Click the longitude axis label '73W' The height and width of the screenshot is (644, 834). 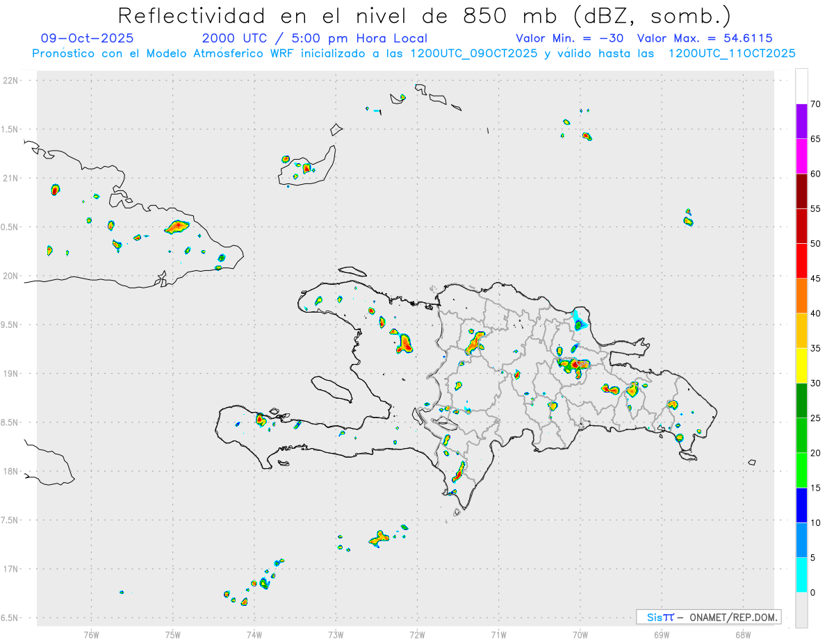[336, 634]
